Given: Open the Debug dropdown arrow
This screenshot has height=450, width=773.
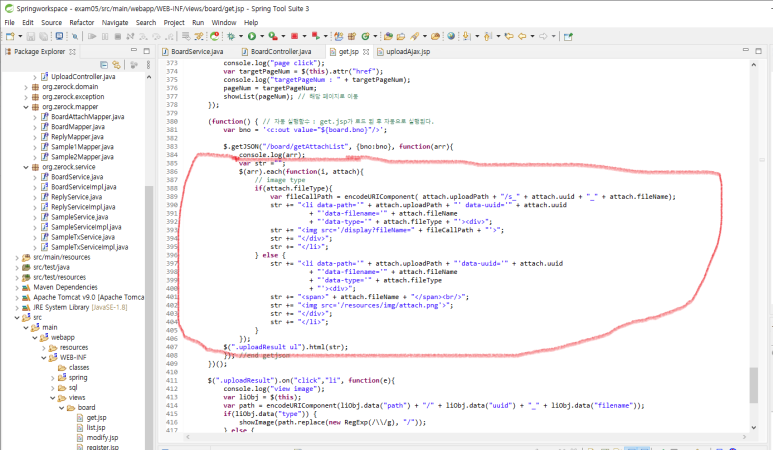Looking at the screenshot, I should pos(241,36).
